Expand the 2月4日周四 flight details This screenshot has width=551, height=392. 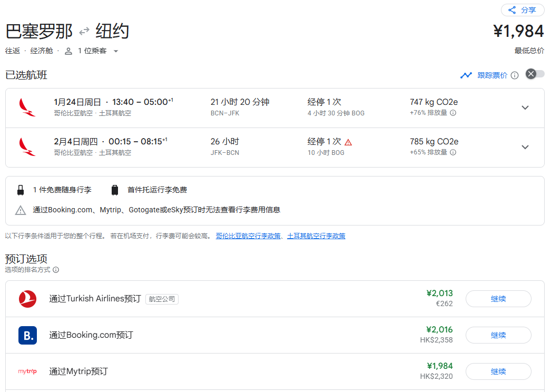click(525, 147)
